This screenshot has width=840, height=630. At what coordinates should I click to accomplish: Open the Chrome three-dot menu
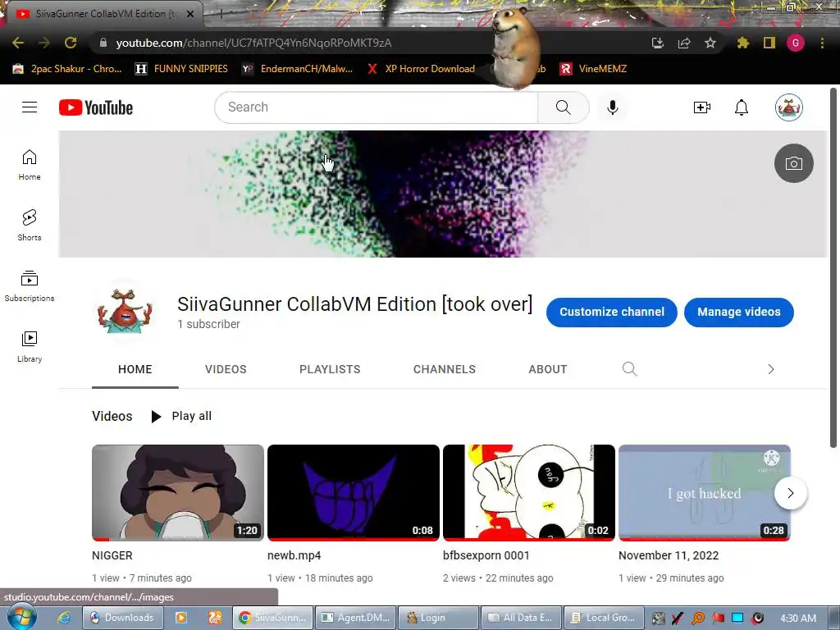822,43
